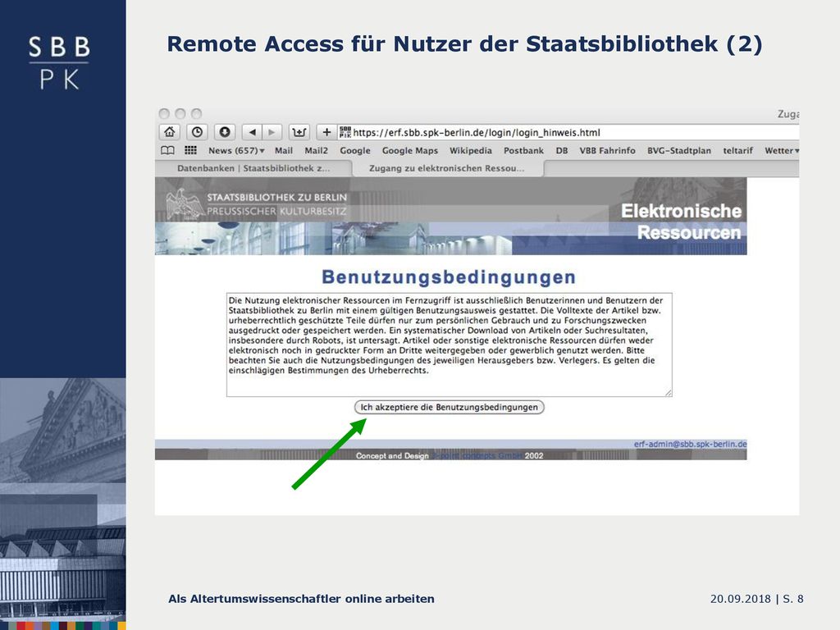The image size is (840, 630).
Task: Click footer text Als Altertumswissenschaftler online arbeiten
Action: (x=301, y=599)
